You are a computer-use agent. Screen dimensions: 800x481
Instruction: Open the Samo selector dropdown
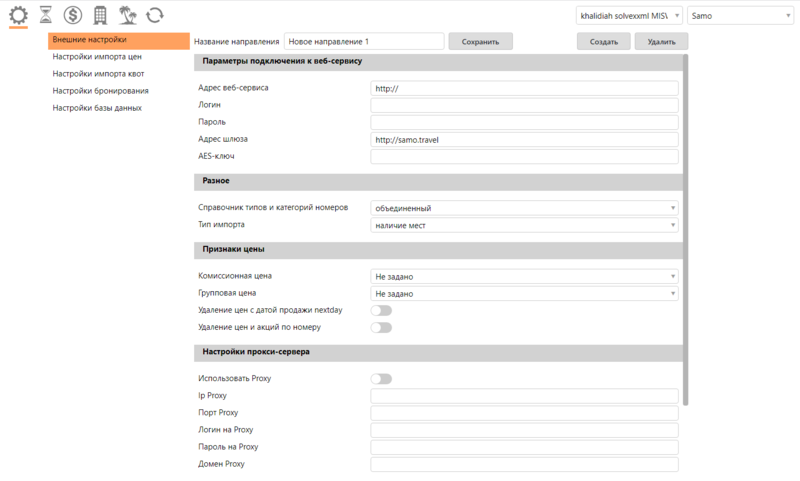point(740,16)
